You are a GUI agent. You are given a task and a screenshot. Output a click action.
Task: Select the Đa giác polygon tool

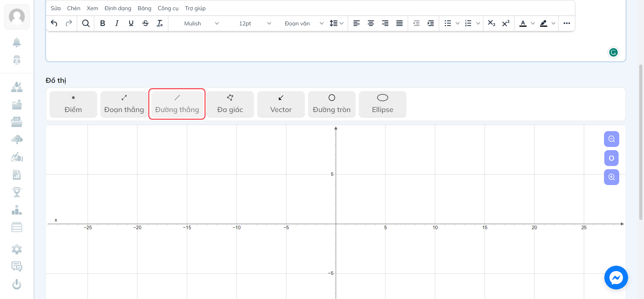point(230,104)
